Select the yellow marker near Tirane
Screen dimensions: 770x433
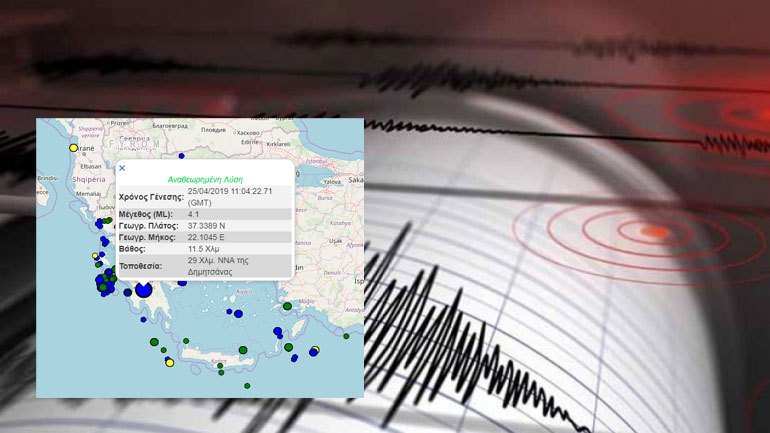[74, 148]
